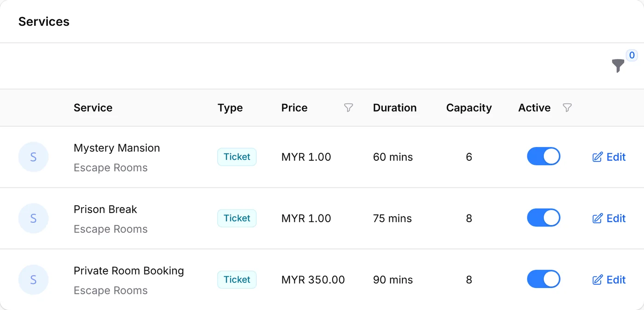644x310 pixels.
Task: Click the Services panel heading
Action: coord(44,22)
